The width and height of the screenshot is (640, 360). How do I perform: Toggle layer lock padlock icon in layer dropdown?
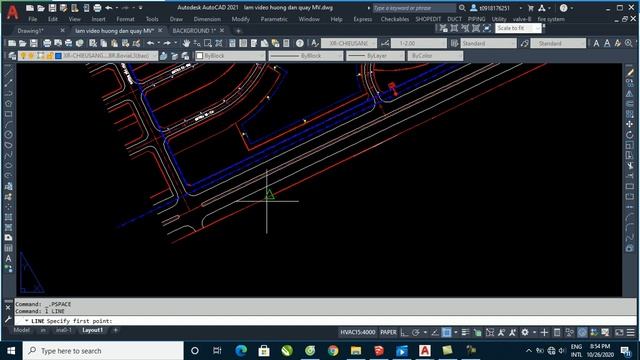(x=50, y=56)
